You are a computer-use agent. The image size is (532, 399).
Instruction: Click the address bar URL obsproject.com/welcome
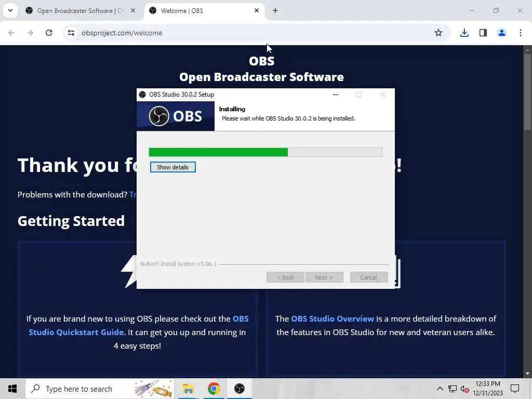[x=122, y=33]
